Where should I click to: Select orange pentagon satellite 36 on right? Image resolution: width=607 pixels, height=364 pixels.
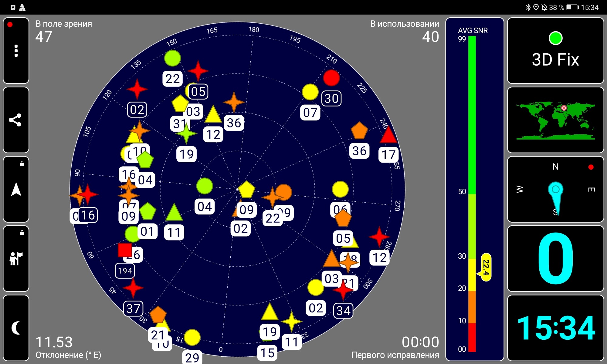click(x=359, y=131)
